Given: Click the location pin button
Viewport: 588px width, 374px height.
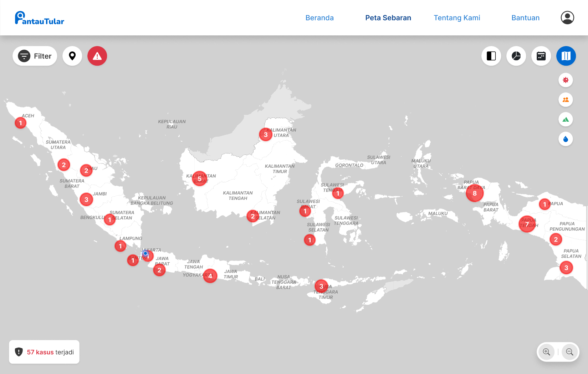Looking at the screenshot, I should (x=72, y=56).
